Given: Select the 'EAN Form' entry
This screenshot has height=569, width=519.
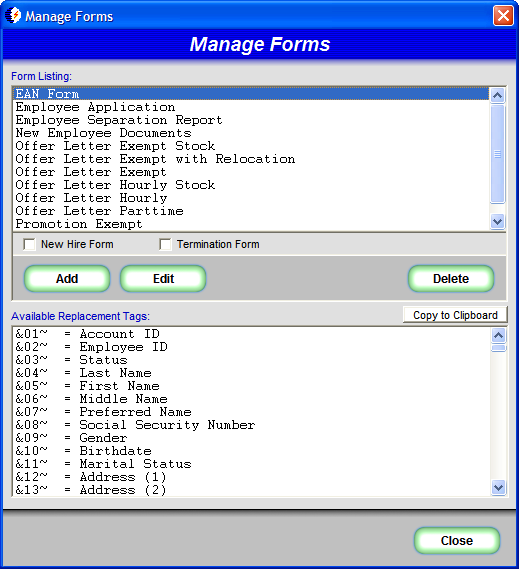Looking at the screenshot, I should point(251,94).
